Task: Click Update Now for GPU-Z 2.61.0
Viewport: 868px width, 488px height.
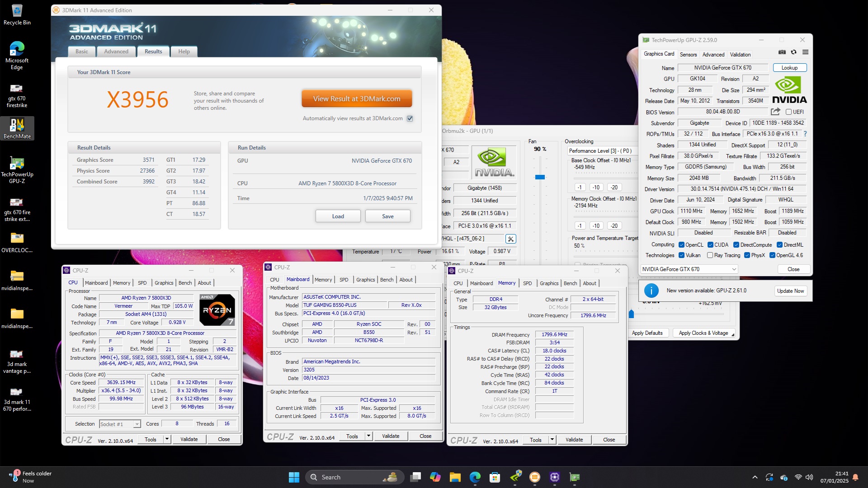Action: click(790, 291)
